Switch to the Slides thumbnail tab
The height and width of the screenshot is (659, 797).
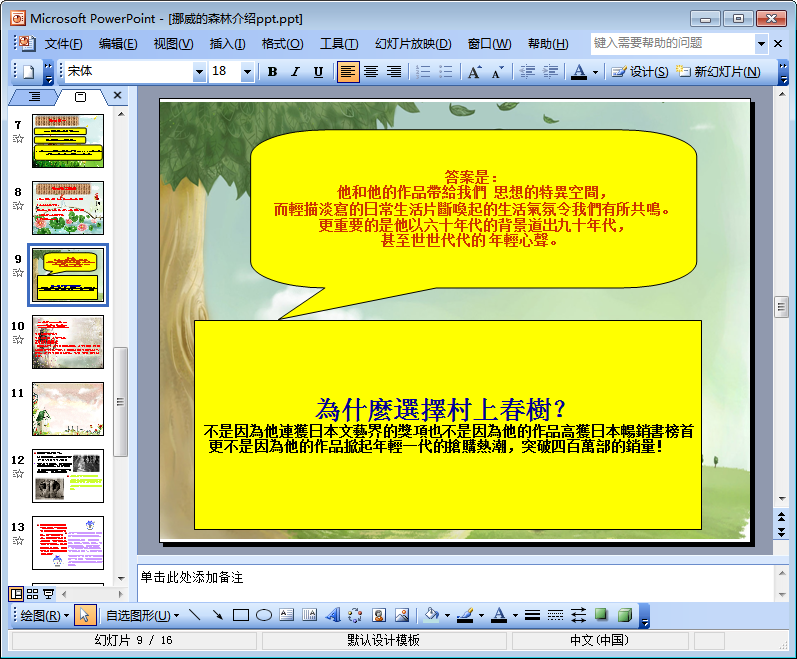80,97
